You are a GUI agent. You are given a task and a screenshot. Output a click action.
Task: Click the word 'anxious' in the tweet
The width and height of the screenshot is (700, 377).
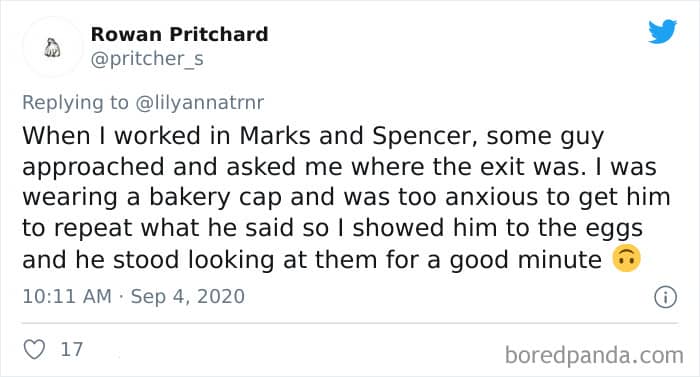click(491, 197)
